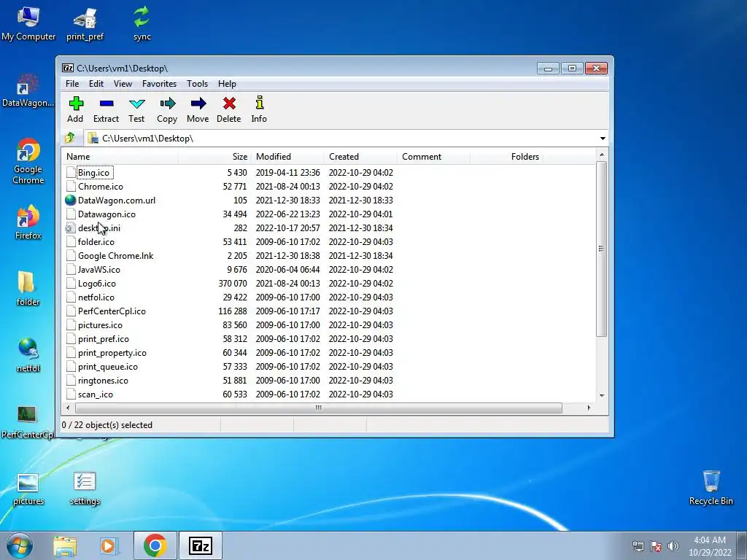Click the 7-Zip taskbar button

pyautogui.click(x=200, y=545)
